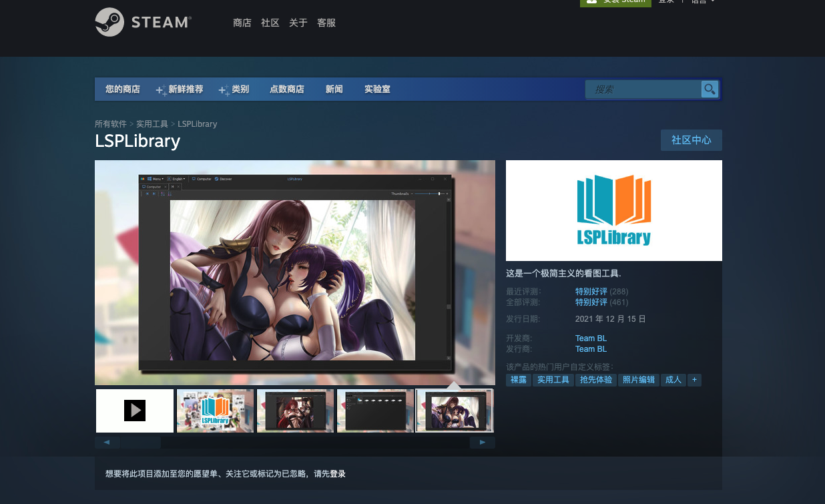Click the large main screenshot
825x504 pixels.
(295, 272)
